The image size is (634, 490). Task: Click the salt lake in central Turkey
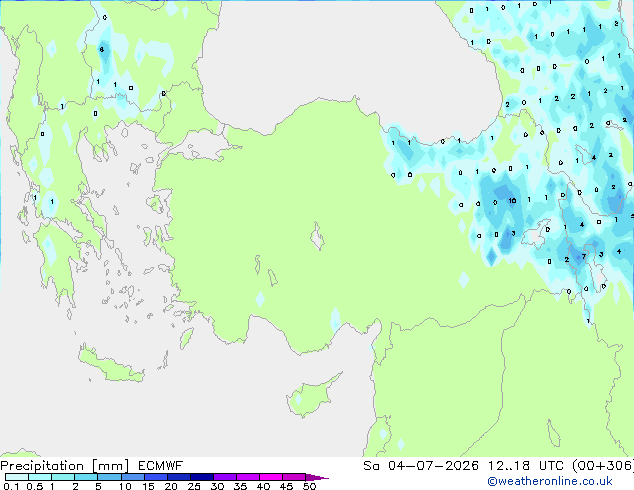317,237
